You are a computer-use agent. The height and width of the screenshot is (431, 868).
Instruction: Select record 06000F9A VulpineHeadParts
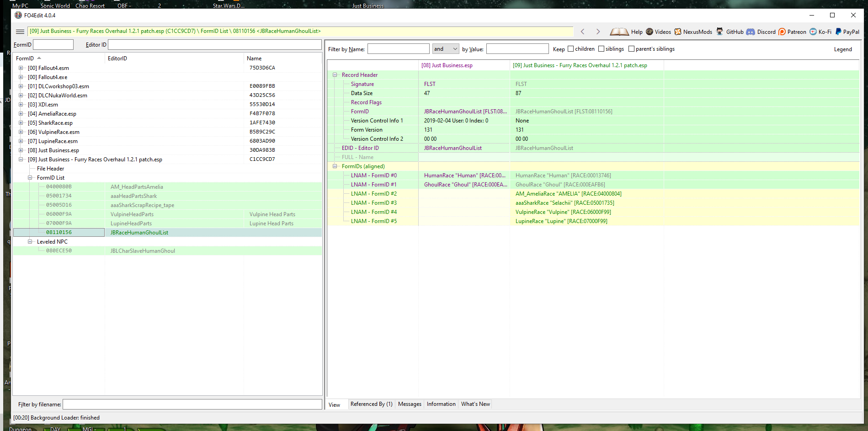(x=167, y=214)
